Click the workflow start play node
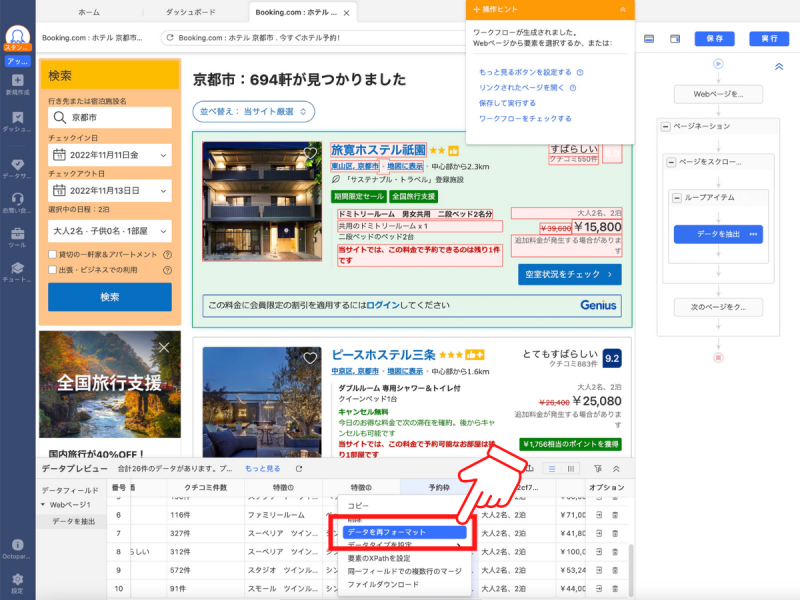Screen dimensions: 800x600 pyautogui.click(x=718, y=64)
